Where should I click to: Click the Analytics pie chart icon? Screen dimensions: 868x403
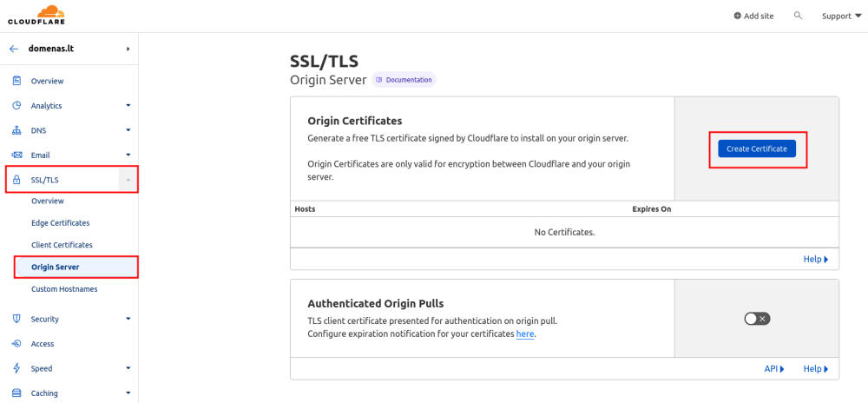pyautogui.click(x=16, y=105)
